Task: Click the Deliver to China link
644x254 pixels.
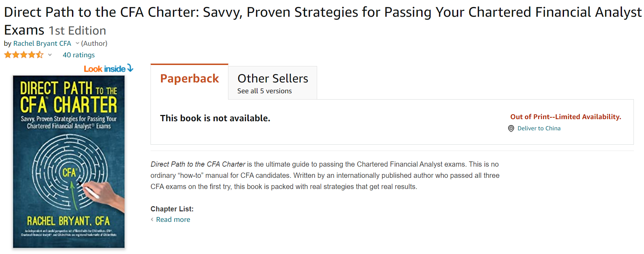Action: pyautogui.click(x=539, y=128)
